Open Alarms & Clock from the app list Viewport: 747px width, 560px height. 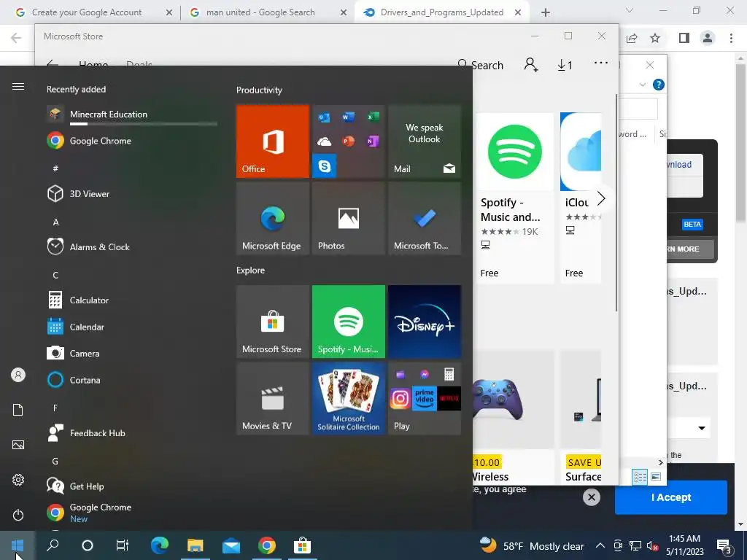point(132,246)
